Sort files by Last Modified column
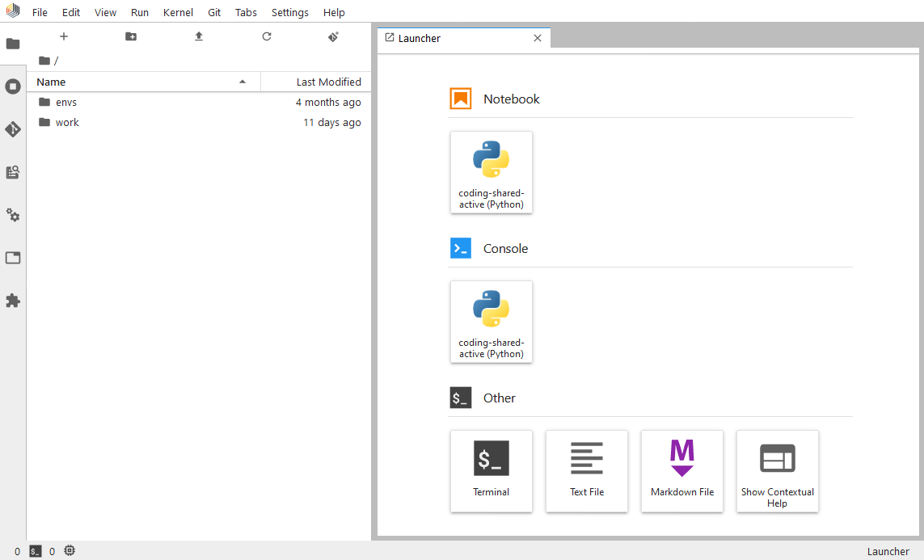 tap(328, 82)
